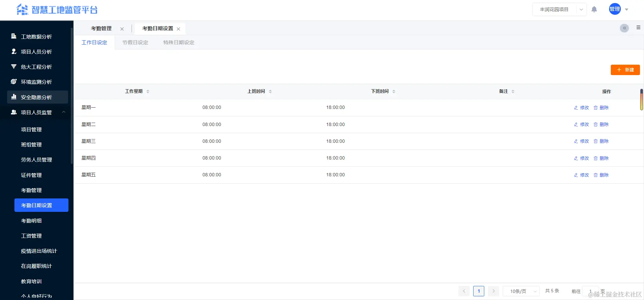
Task: Delete the 星期四 row
Action: pyautogui.click(x=601, y=158)
